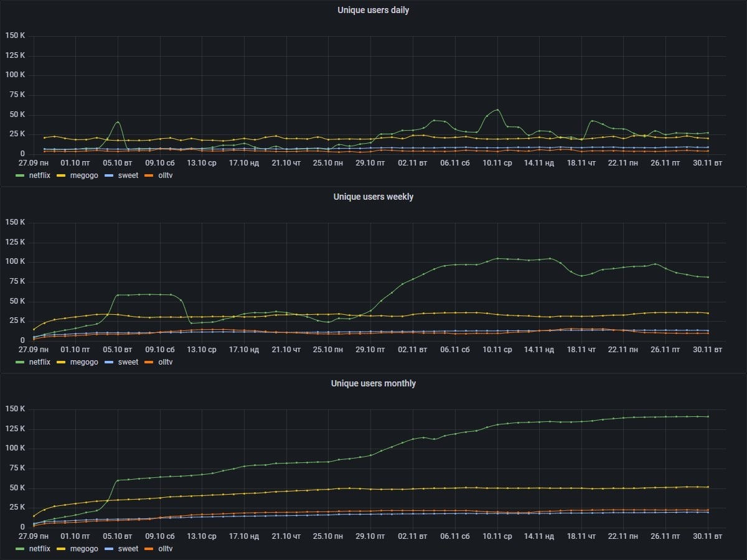Open the Unique users monthly panel title menu
The width and height of the screenshot is (747, 560).
[374, 383]
